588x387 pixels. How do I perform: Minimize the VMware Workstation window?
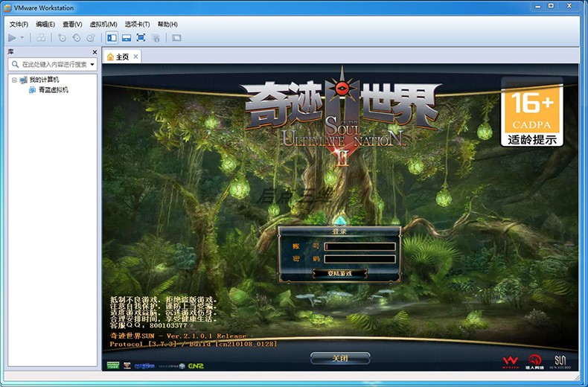pyautogui.click(x=537, y=6)
